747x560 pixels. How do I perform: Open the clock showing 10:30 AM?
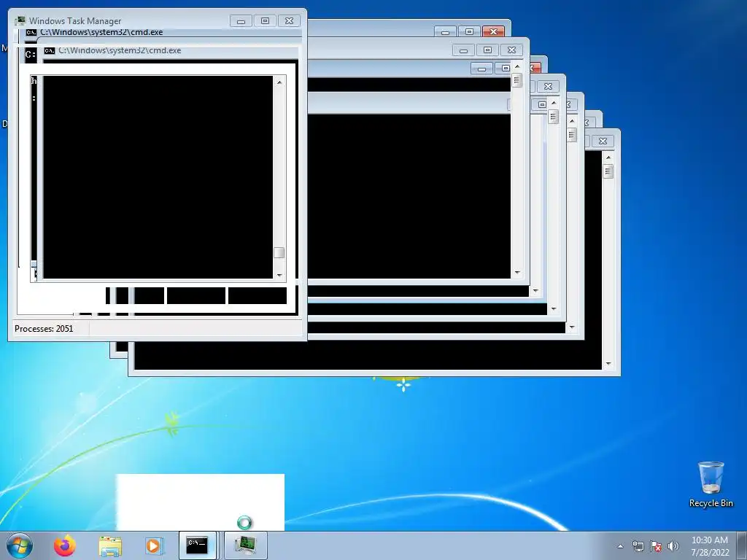[710, 546]
